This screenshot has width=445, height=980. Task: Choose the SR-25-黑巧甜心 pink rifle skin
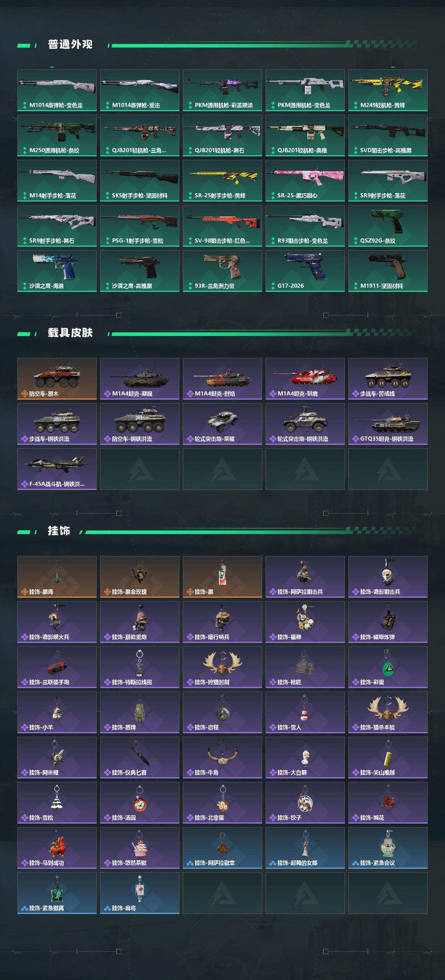click(x=305, y=181)
